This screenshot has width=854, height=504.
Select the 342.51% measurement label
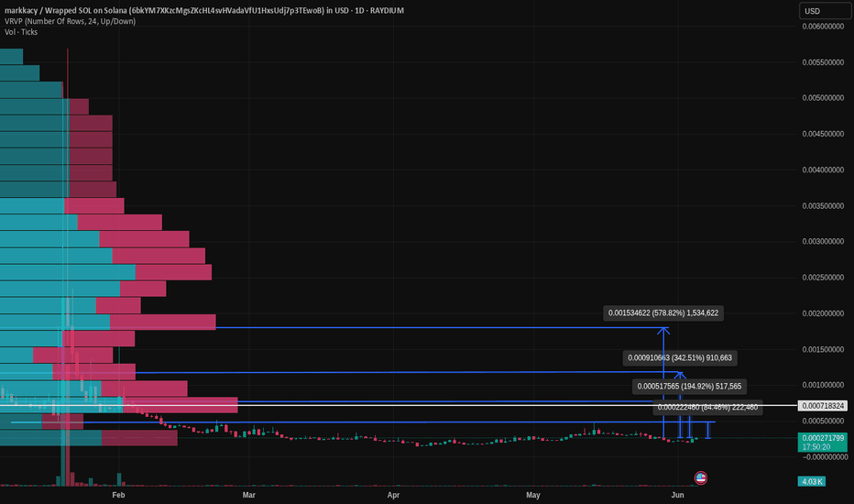pos(680,357)
